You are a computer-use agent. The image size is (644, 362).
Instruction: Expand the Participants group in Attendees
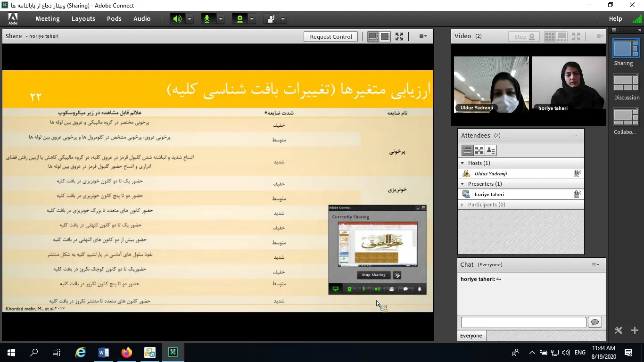coord(462,205)
